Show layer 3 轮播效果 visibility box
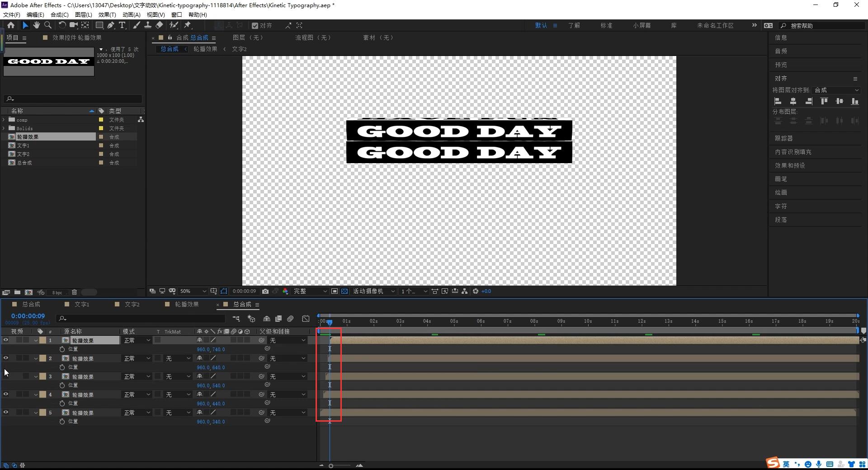Viewport: 868px width, 470px height. tap(6, 376)
